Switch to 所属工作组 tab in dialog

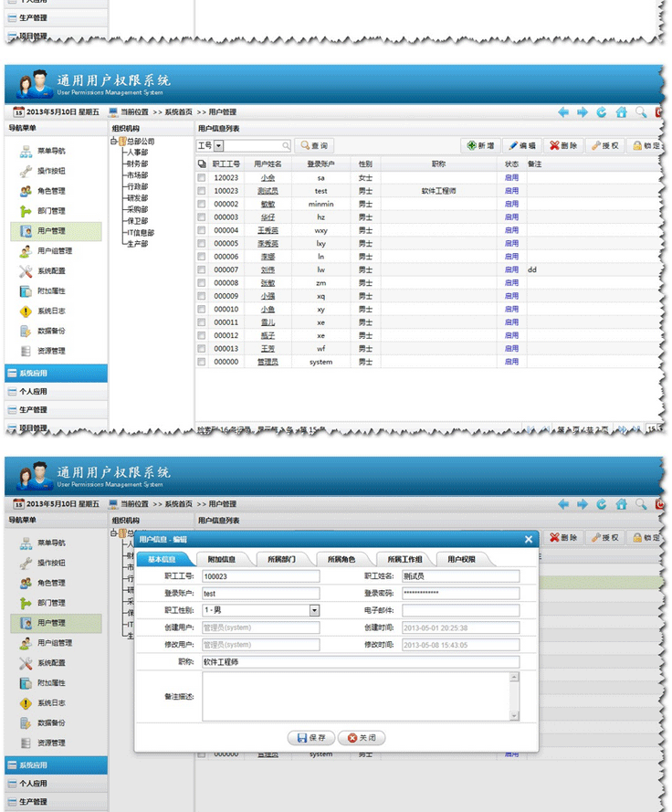(404, 559)
